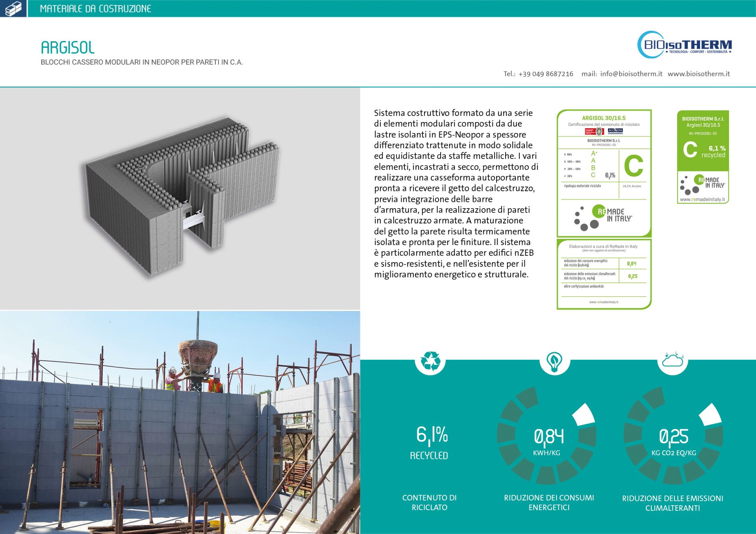Click the 0,84 kWh/kg circular gauge
This screenshot has height=534, width=756.
click(x=547, y=435)
